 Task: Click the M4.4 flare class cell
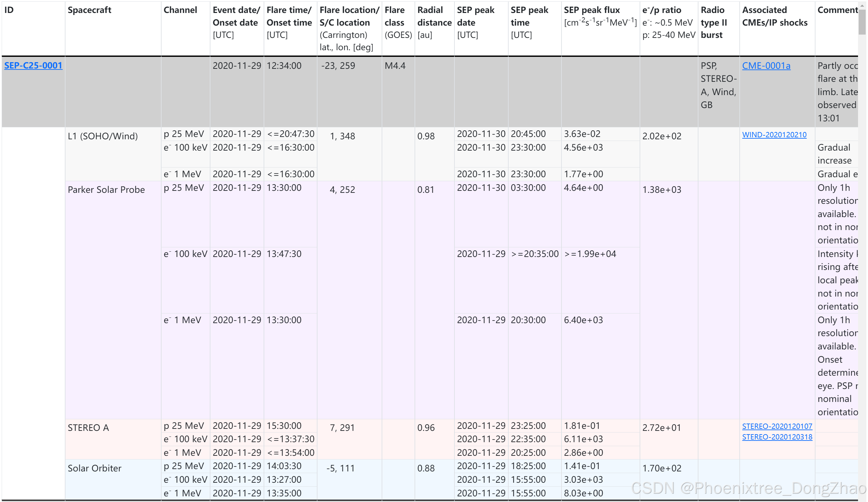click(x=395, y=65)
